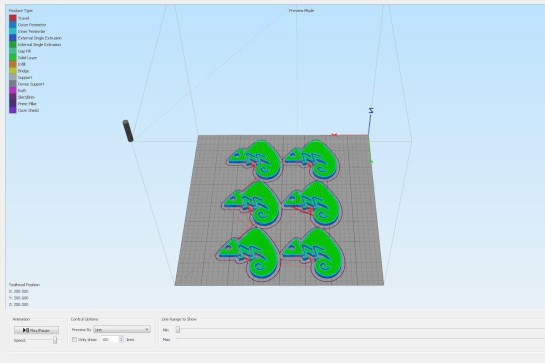Viewport: 545px width, 363px height.
Task: Click the magenta Raft color swatch
Action: click(13, 90)
